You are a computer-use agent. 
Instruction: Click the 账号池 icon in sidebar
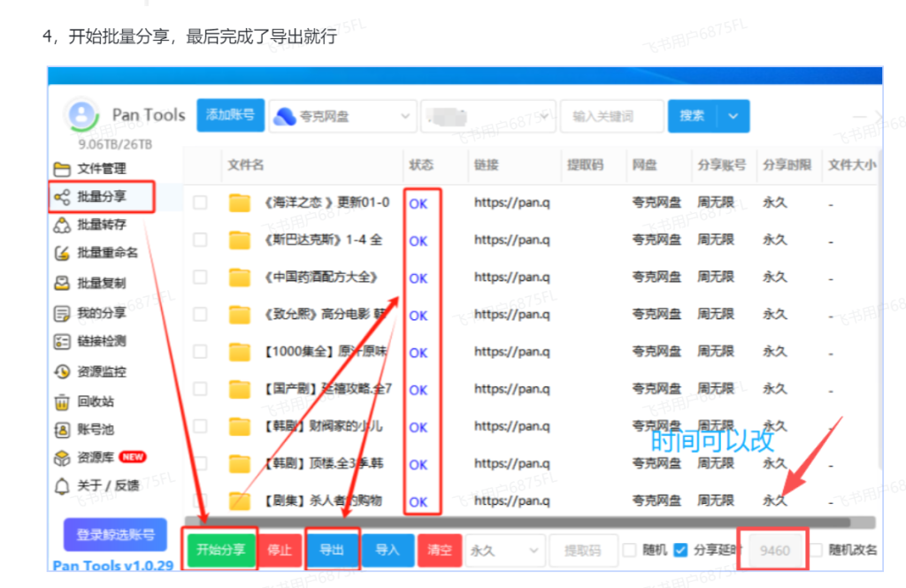62,430
